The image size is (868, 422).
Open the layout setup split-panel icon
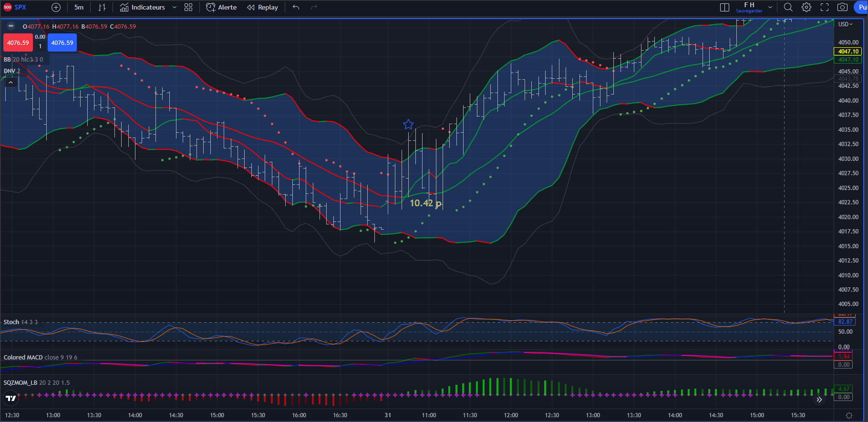(724, 7)
